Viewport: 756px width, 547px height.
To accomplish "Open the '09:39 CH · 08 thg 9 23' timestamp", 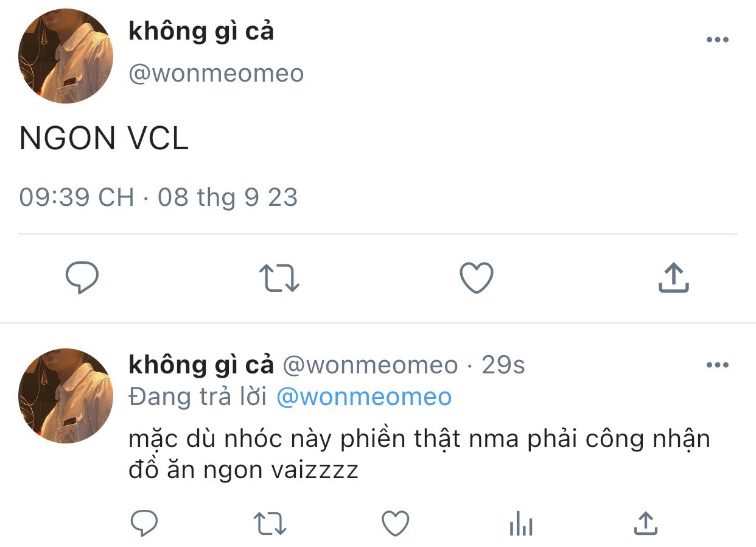I will coord(158,197).
